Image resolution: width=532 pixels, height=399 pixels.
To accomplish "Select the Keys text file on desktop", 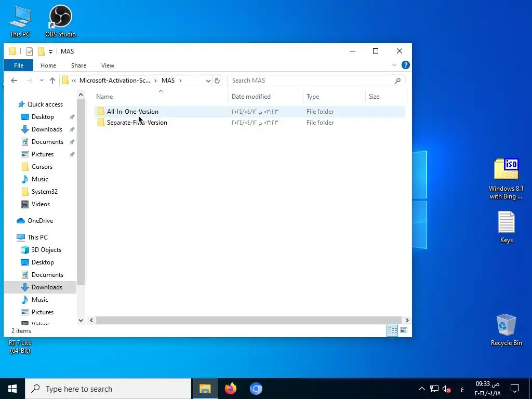I will point(506,227).
